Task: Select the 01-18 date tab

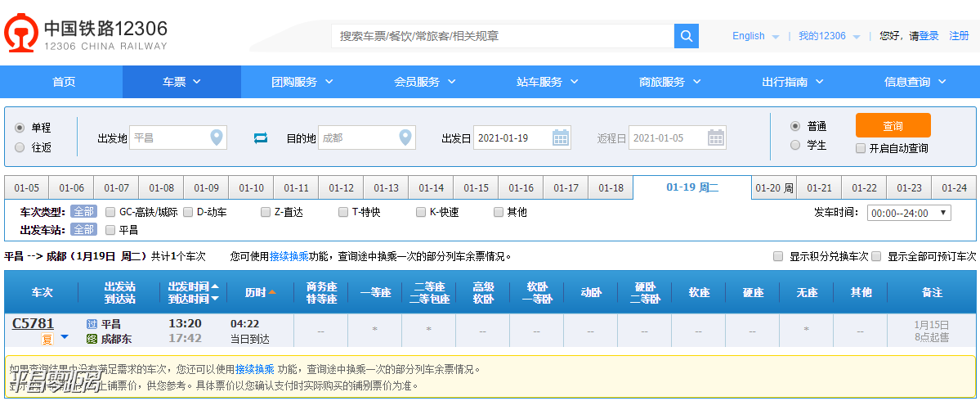Action: coord(611,187)
